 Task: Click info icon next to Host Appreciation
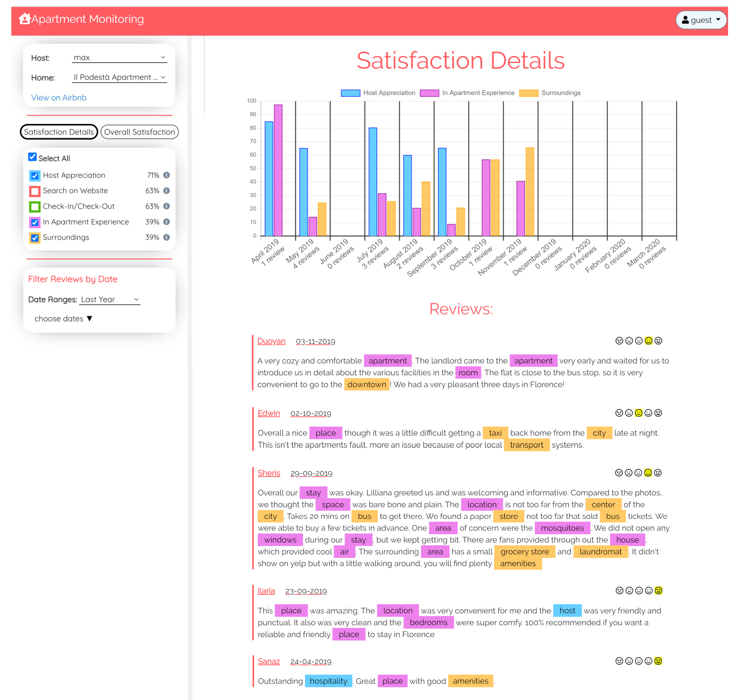click(167, 175)
